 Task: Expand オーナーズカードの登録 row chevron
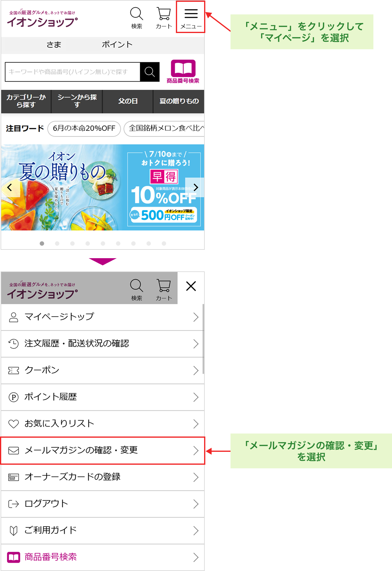pos(196,477)
